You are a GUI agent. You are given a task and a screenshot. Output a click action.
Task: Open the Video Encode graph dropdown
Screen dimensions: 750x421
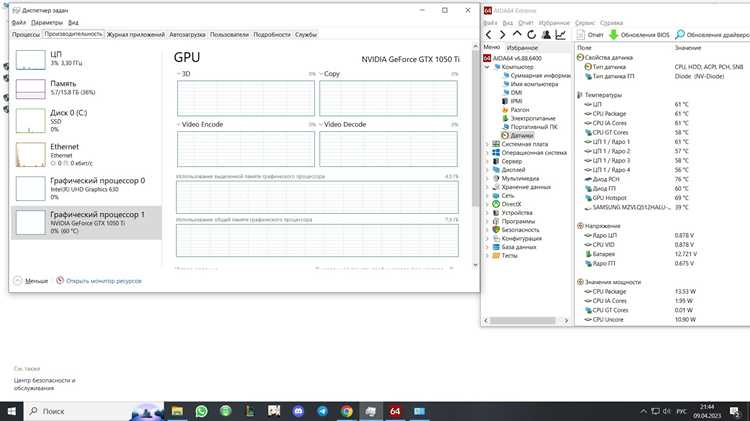click(x=179, y=124)
